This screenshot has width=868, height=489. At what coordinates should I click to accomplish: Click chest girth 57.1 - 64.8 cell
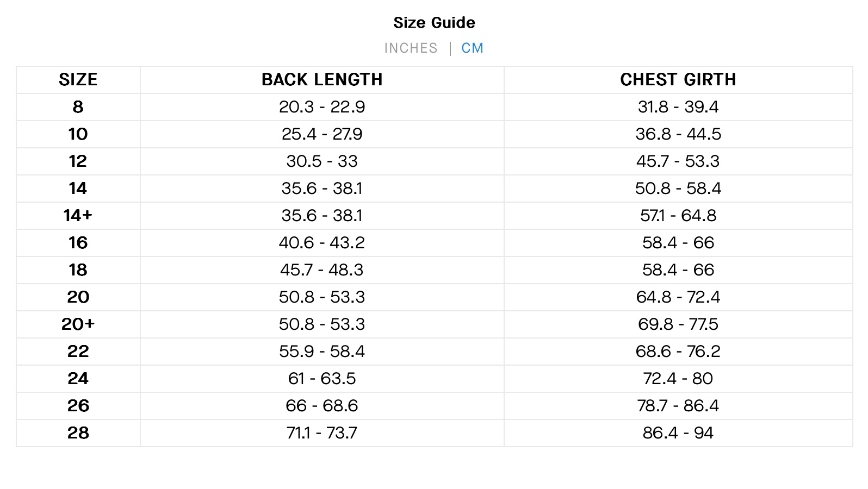click(678, 216)
